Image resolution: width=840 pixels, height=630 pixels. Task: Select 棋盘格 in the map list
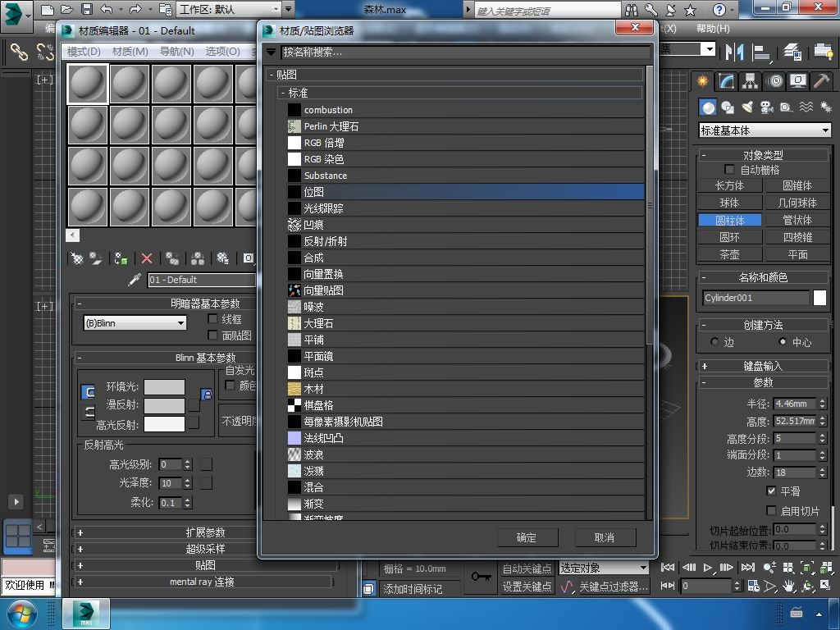pyautogui.click(x=466, y=405)
